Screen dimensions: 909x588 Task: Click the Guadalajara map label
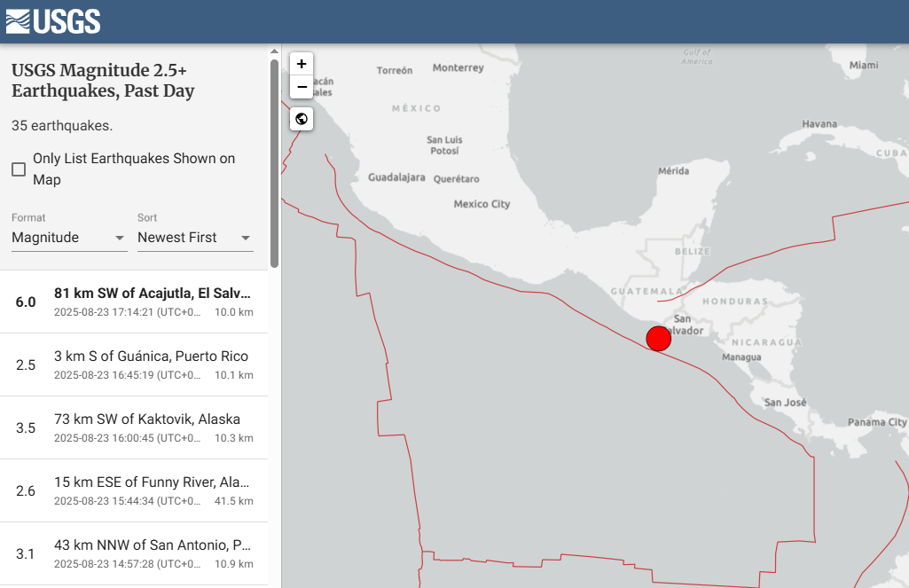pos(396,177)
